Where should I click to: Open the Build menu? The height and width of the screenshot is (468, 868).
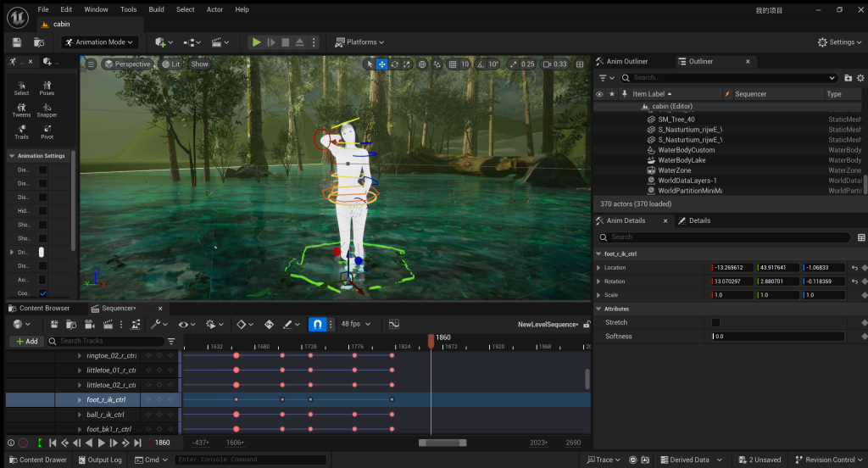point(156,9)
